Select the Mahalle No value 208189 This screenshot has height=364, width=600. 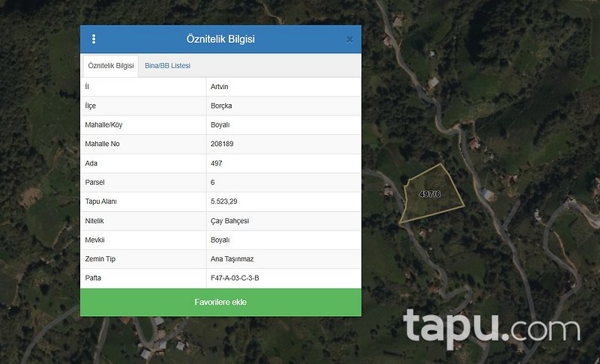(222, 144)
